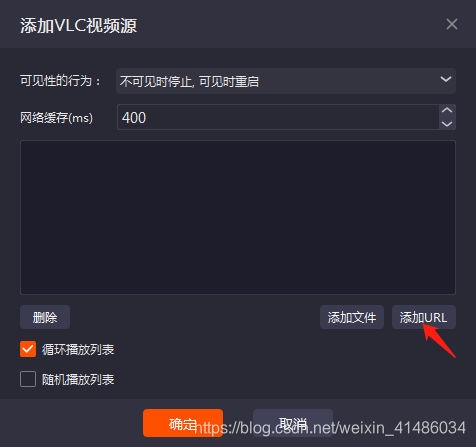Choose 添加文件 to add a file
The height and width of the screenshot is (447, 476).
352,317
